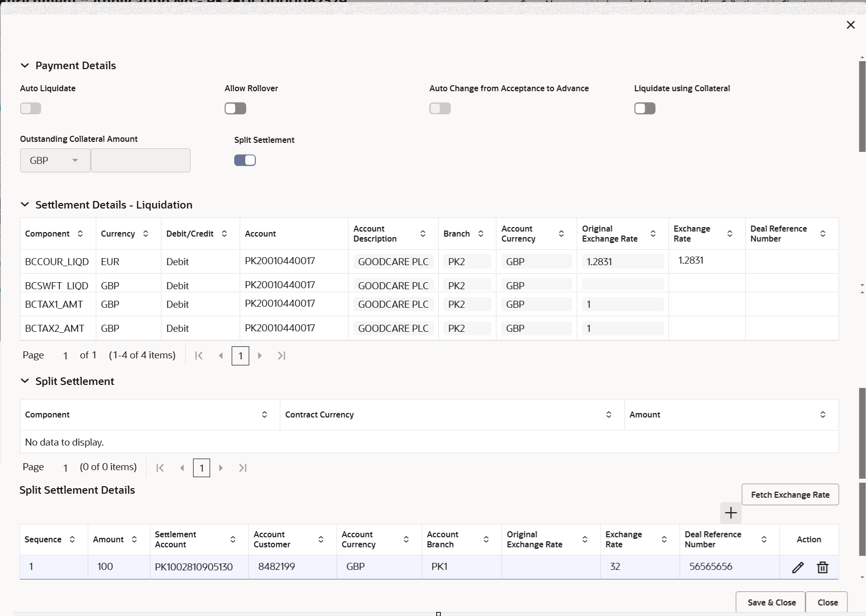Go to previous page of Settlement Details
This screenshot has width=866, height=616.
(x=221, y=355)
